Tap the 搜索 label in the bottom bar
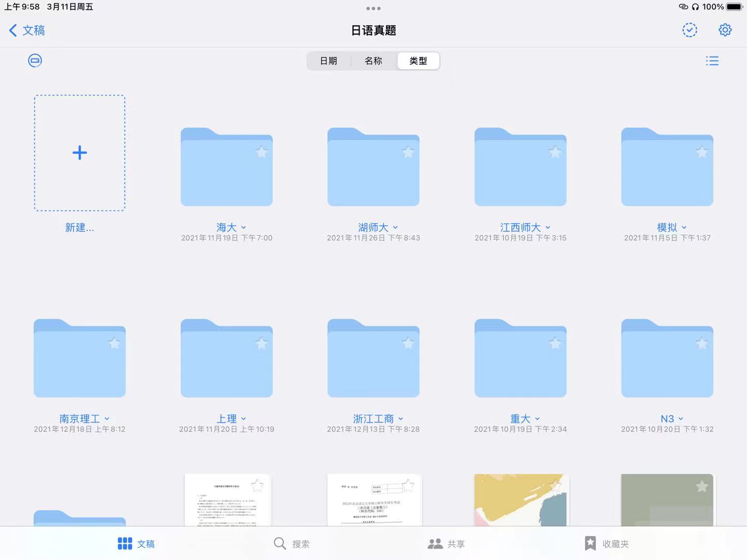 point(301,544)
